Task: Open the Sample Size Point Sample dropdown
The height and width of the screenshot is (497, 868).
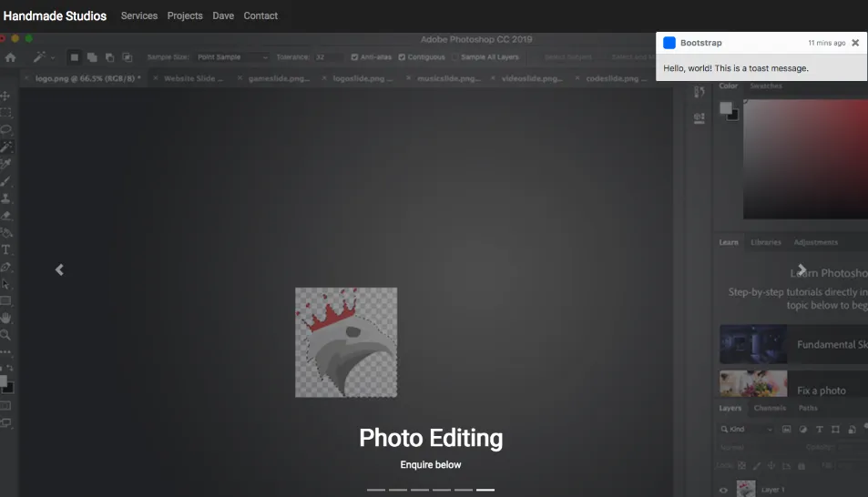Action: click(232, 57)
